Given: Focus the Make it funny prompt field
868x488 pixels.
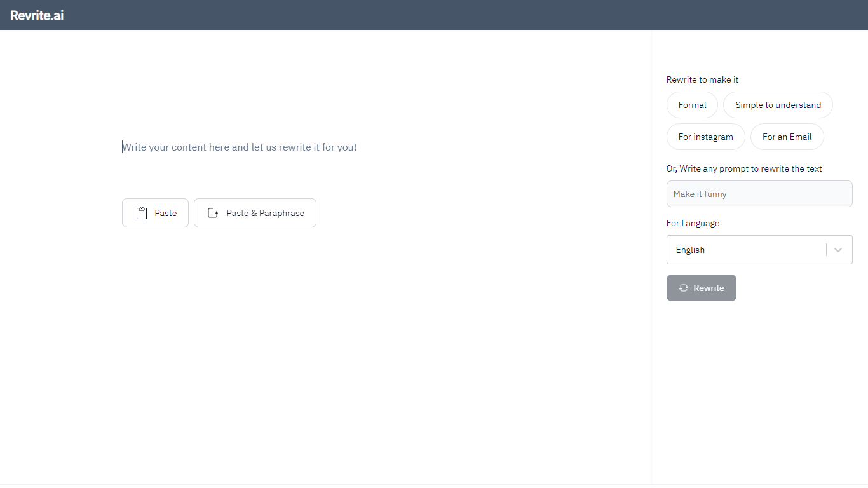Looking at the screenshot, I should click(x=759, y=194).
